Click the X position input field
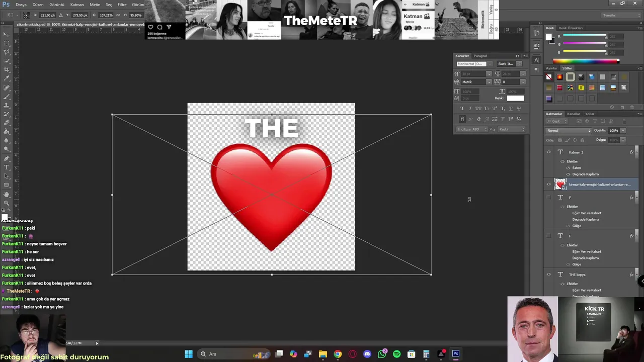644x362 pixels. [x=49, y=15]
